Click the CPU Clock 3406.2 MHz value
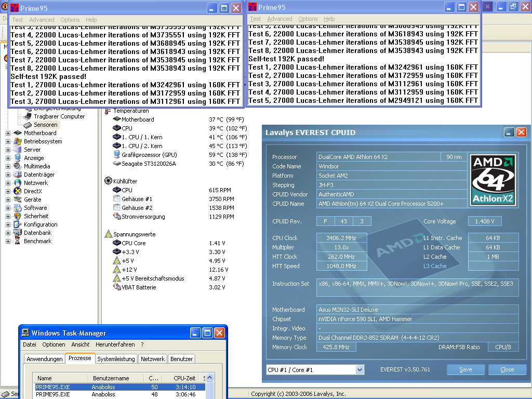The image size is (532, 399). (341, 238)
